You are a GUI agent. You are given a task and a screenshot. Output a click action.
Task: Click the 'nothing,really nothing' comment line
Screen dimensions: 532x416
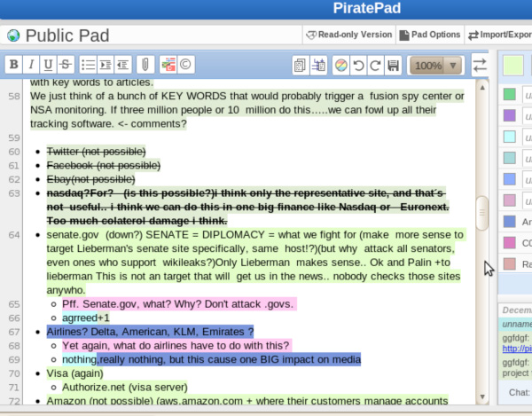coord(211,359)
